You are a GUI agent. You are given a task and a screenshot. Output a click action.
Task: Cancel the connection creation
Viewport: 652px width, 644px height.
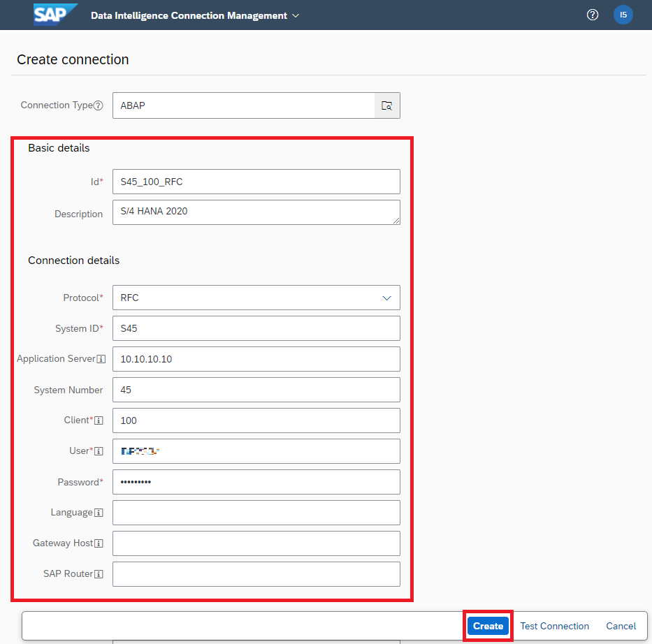click(621, 626)
